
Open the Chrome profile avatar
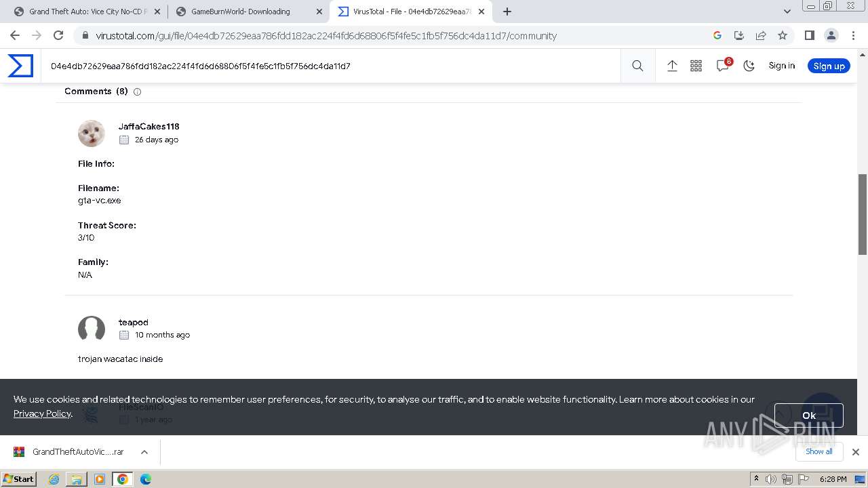pos(831,35)
